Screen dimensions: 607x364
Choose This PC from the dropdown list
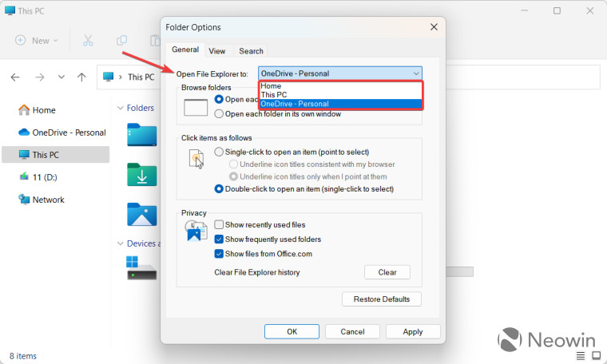[x=341, y=95]
